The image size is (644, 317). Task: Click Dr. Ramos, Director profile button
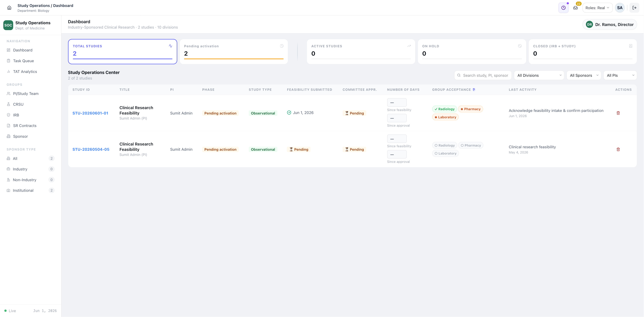pyautogui.click(x=609, y=24)
